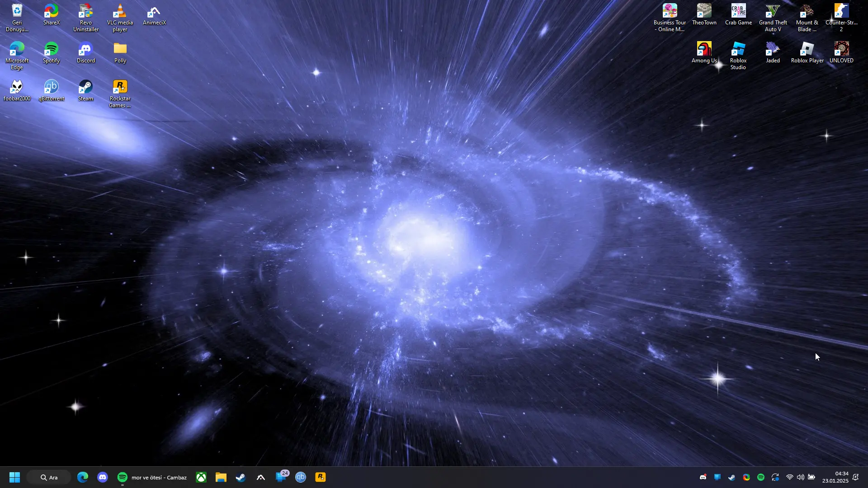Click the battery status tray icon
868x488 pixels.
(x=811, y=477)
